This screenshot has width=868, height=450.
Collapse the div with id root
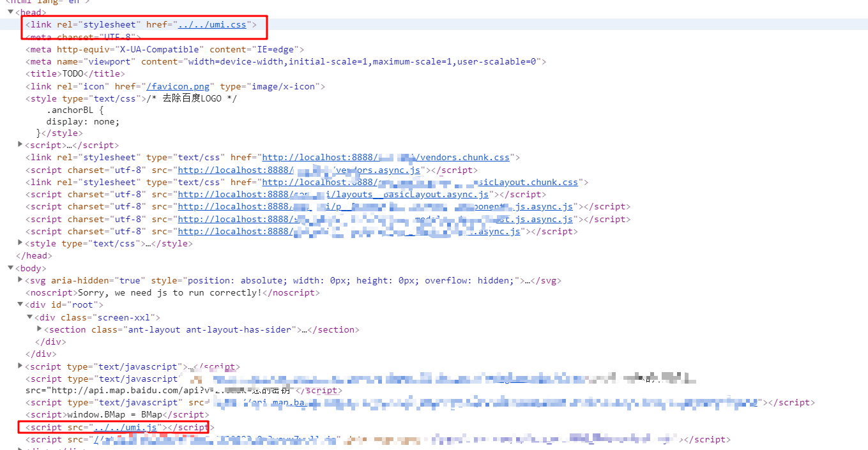(20, 304)
